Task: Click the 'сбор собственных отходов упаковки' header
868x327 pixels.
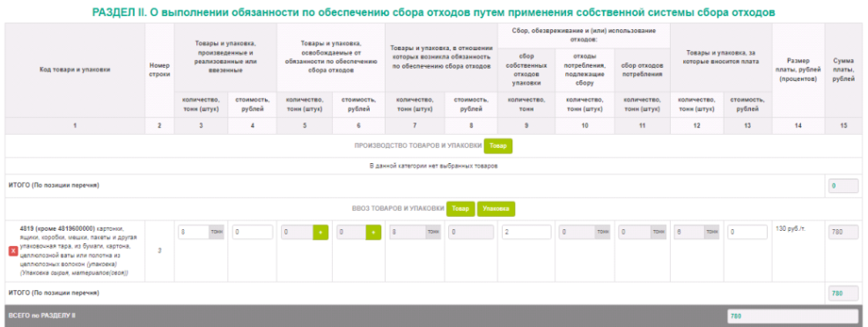Action: tap(526, 70)
